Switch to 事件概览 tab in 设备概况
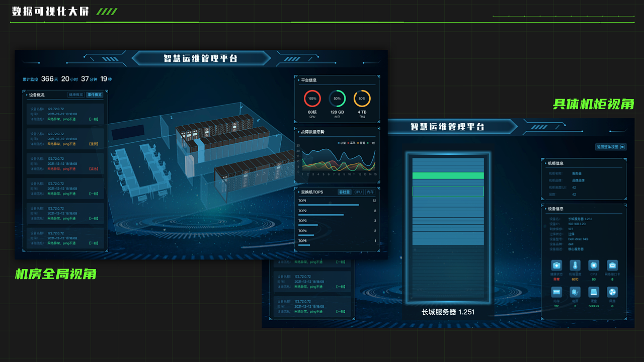Image resolution: width=644 pixels, height=362 pixels. click(95, 95)
